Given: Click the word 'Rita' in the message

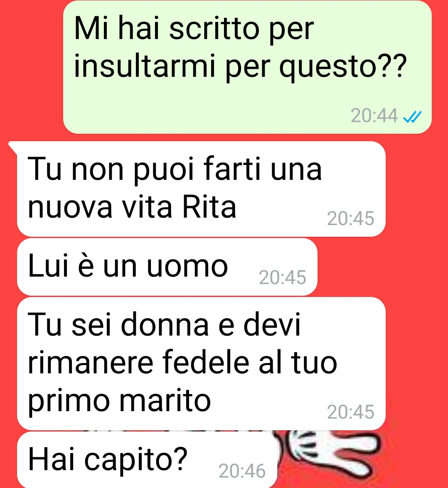Looking at the screenshot, I should pos(209,207).
